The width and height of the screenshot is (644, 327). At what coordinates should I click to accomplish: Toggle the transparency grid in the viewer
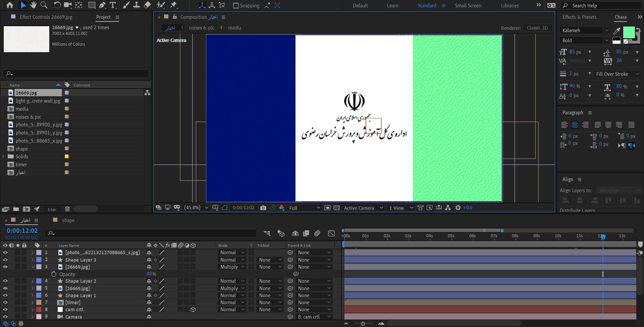[336, 208]
